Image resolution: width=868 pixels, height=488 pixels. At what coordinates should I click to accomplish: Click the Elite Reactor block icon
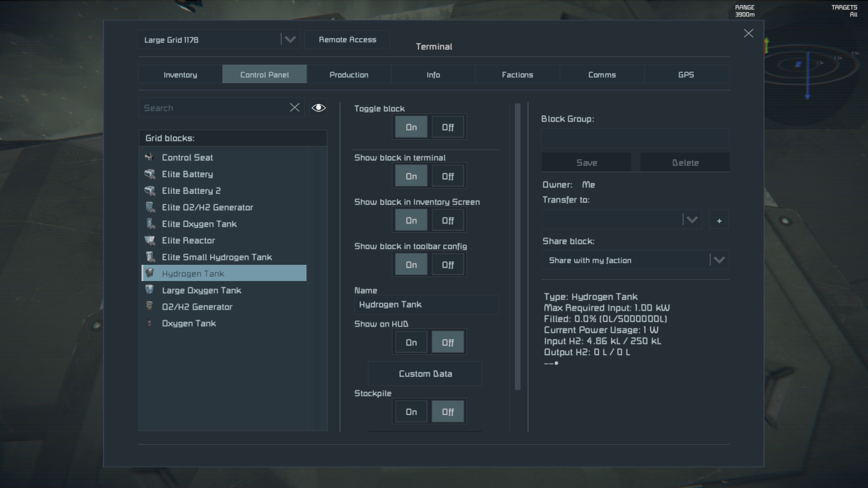tap(149, 240)
